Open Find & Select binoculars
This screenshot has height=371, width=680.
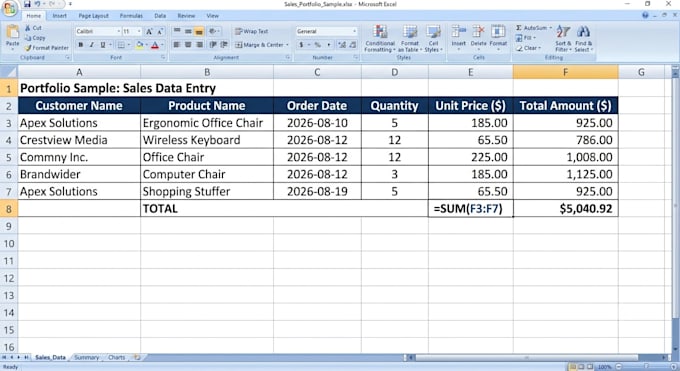click(x=584, y=39)
